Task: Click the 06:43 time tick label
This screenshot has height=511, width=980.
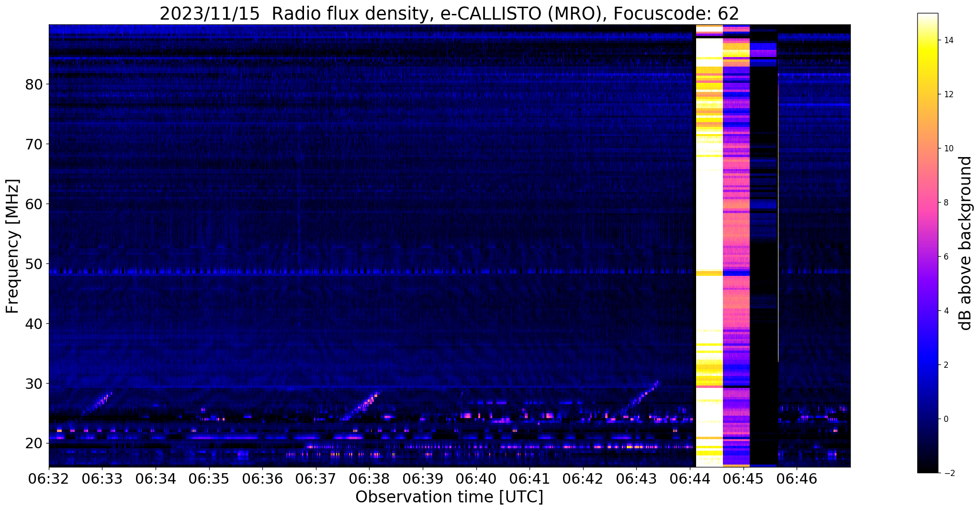Action: click(x=637, y=479)
